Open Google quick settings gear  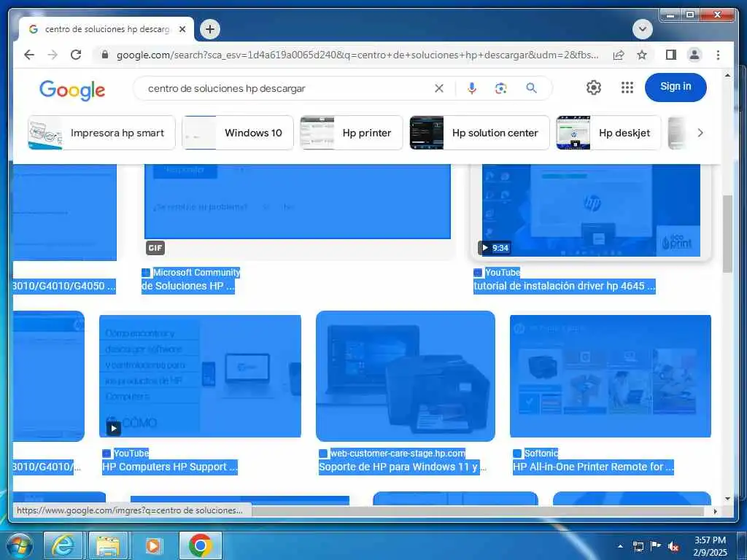point(593,87)
